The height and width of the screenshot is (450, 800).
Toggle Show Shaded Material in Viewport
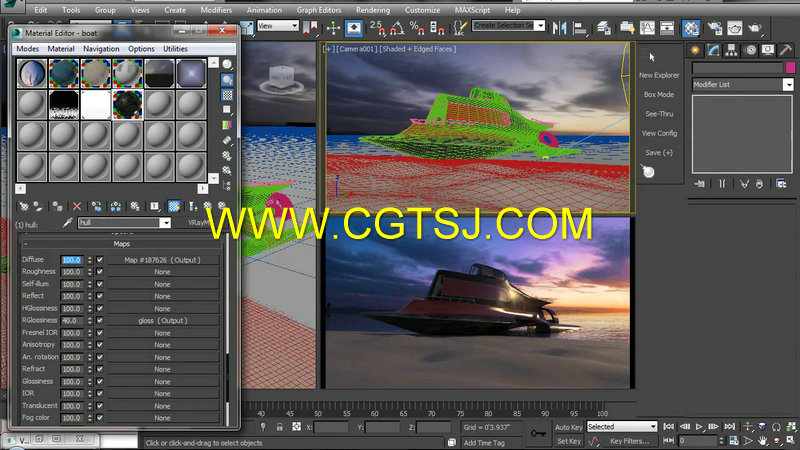tap(174, 206)
